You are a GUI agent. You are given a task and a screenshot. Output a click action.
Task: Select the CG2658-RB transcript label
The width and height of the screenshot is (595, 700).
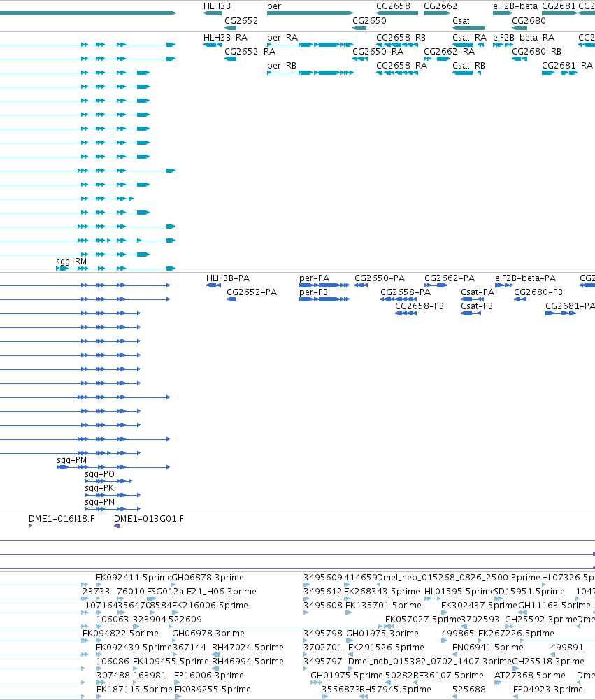(401, 38)
